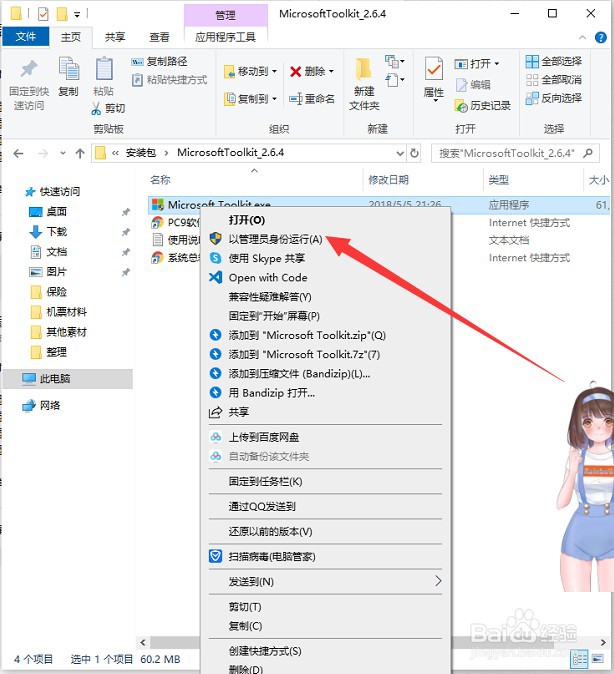Click the 粘贴 (Paste) ribbon icon
Viewport: 614px width, 674px height.
pyautogui.click(x=104, y=69)
